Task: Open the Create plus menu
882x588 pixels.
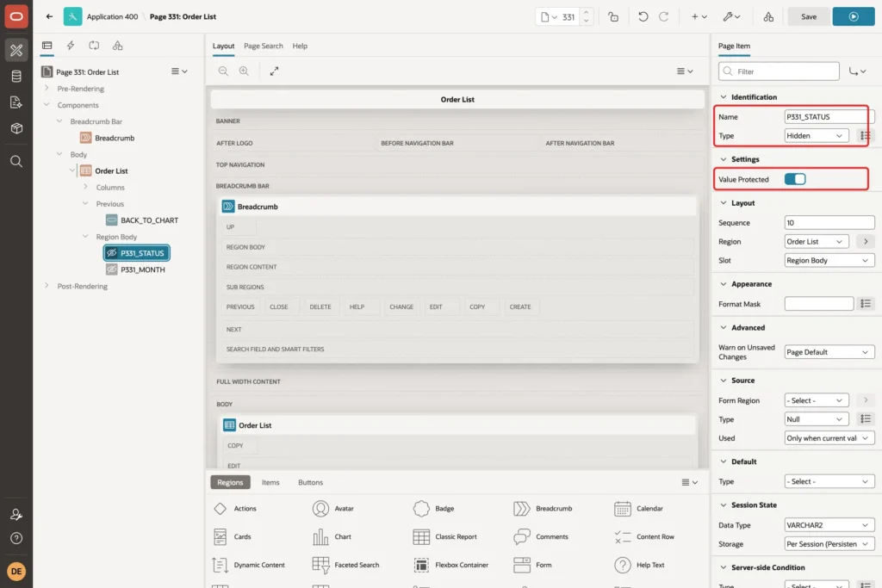Action: coord(699,16)
